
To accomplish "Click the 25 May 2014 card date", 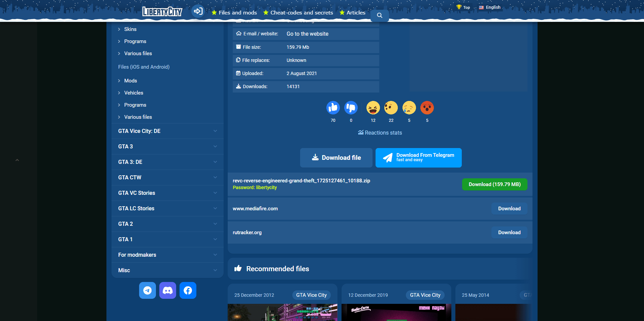I will tap(476, 295).
